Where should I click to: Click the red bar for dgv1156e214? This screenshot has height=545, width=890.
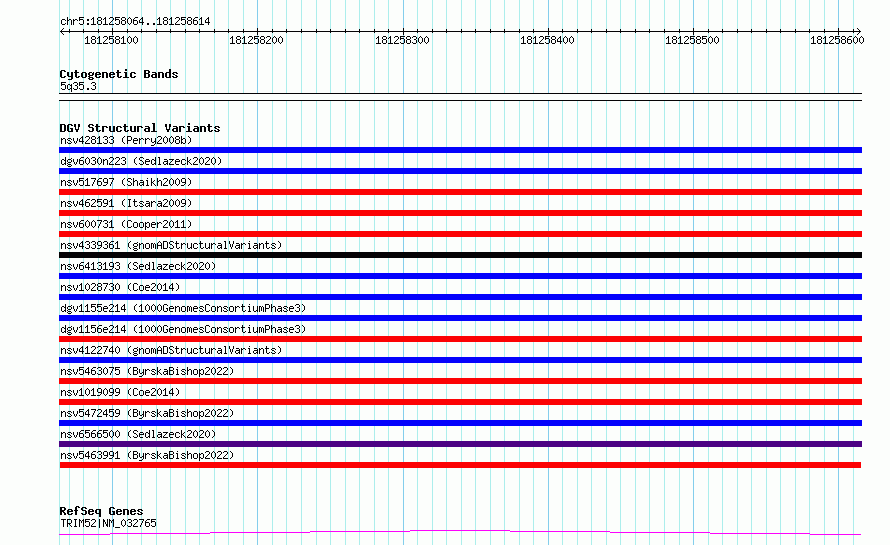point(460,339)
